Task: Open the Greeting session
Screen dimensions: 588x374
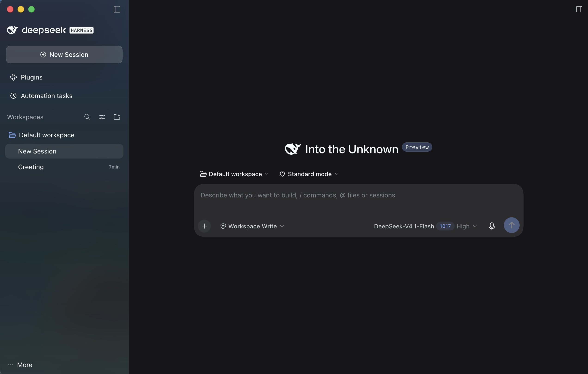Action: [x=64, y=167]
